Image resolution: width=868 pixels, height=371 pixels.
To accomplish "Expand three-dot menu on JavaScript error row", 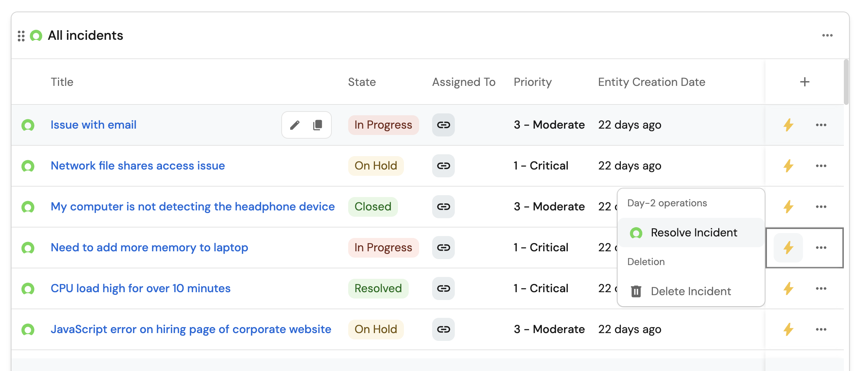I will 821,329.
